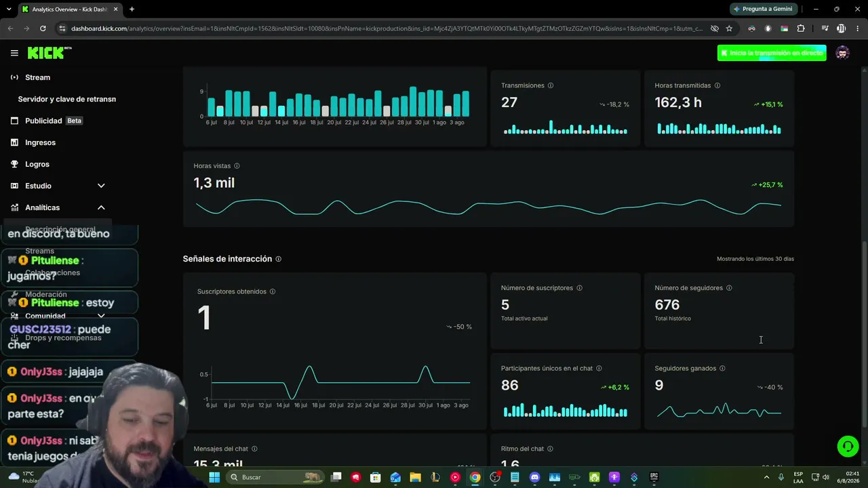Show info about Transmisiones
The width and height of the screenshot is (868, 488).
[551, 85]
